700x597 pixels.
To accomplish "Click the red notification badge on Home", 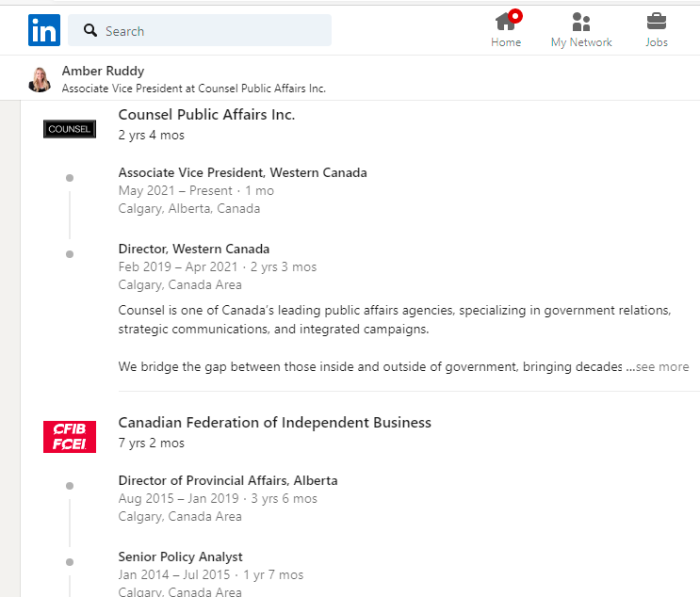I will [515, 16].
